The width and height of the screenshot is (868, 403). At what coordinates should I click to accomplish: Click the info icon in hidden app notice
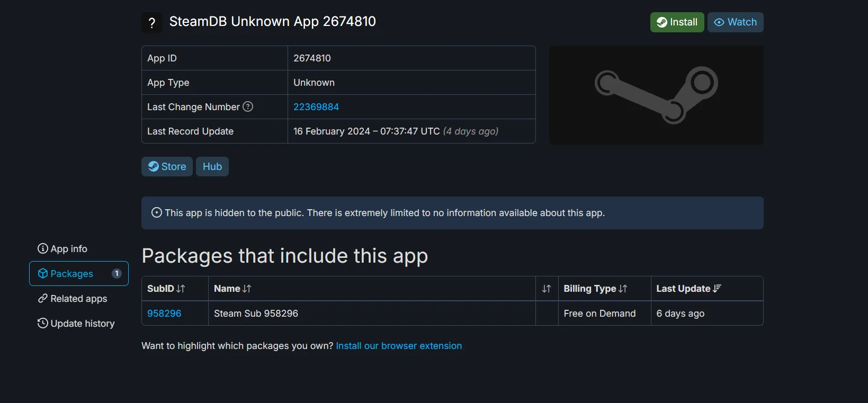(157, 212)
